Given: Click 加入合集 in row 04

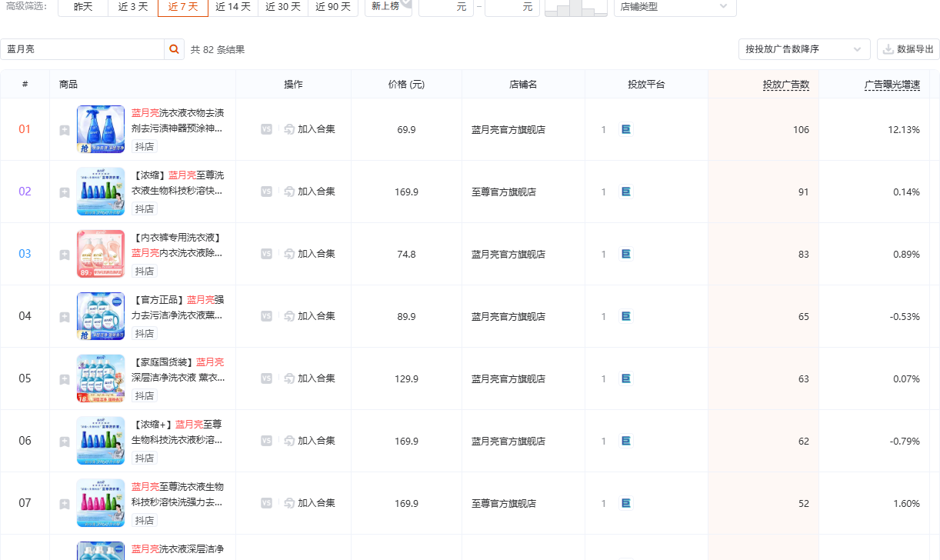Looking at the screenshot, I should [309, 316].
